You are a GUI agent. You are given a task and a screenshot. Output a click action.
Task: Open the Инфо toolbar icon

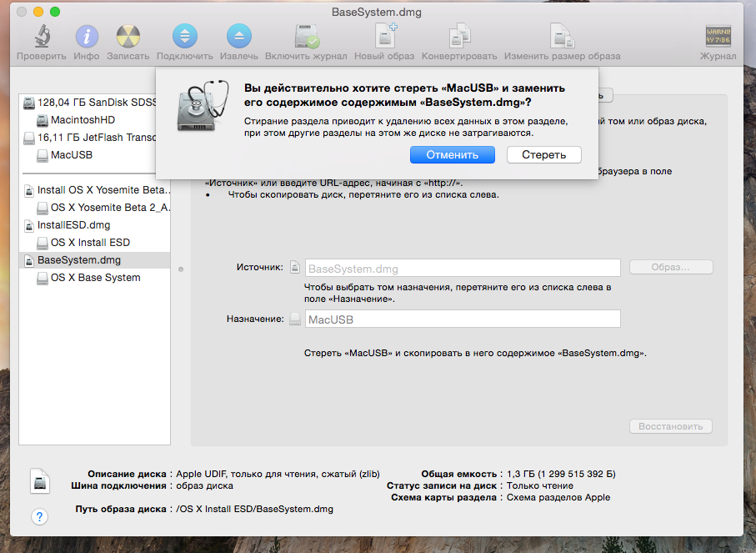(x=86, y=38)
